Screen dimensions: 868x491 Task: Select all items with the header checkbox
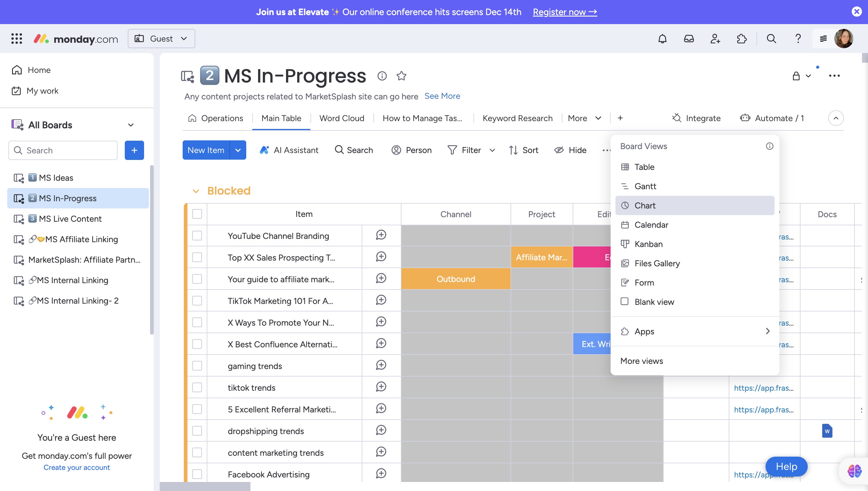197,214
